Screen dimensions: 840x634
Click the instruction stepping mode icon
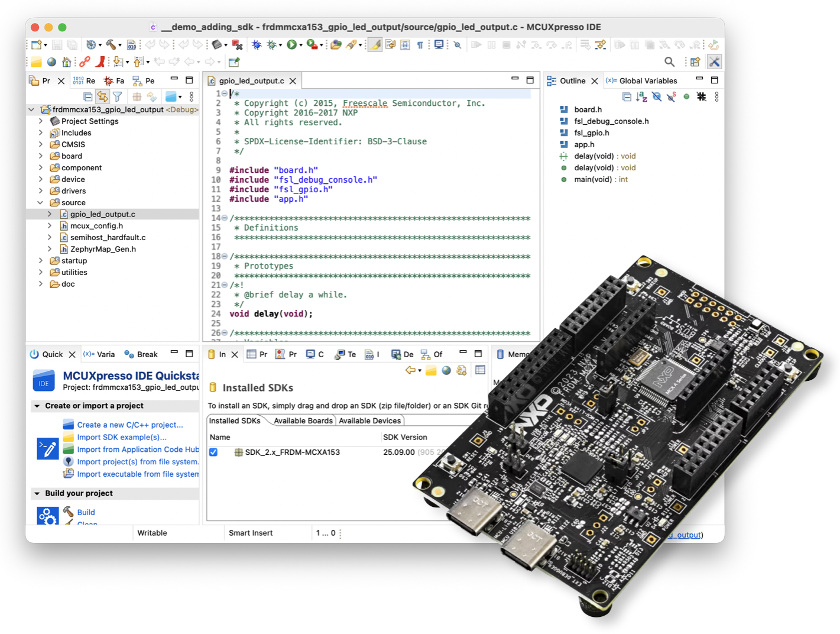click(x=600, y=45)
